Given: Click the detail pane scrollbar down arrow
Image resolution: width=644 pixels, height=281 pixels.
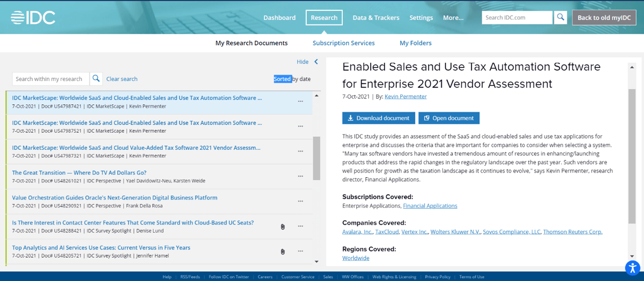Looking at the screenshot, I should tap(632, 256).
